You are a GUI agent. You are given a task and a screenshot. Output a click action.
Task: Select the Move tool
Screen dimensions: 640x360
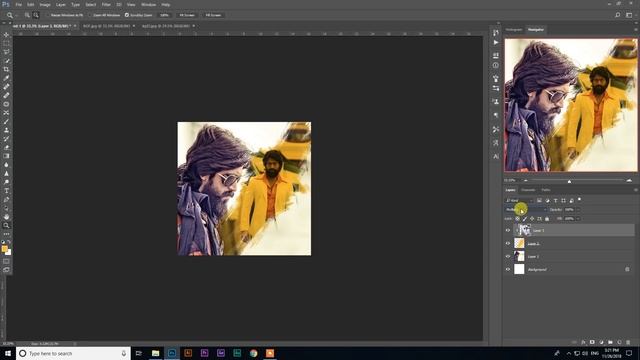[6, 35]
